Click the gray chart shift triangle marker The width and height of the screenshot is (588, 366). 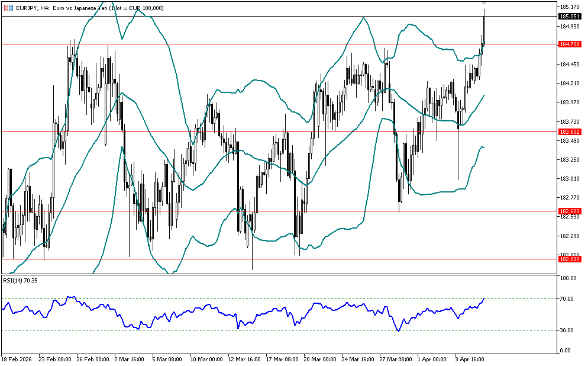(484, 4)
